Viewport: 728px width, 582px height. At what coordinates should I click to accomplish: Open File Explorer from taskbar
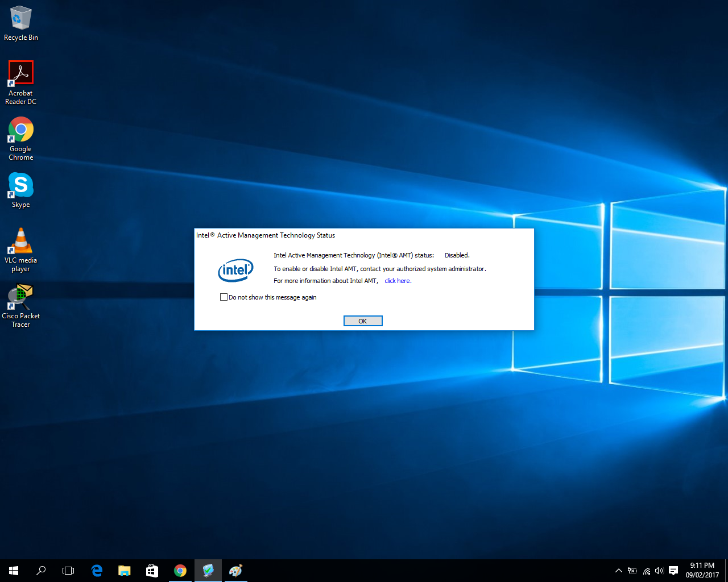pos(124,571)
